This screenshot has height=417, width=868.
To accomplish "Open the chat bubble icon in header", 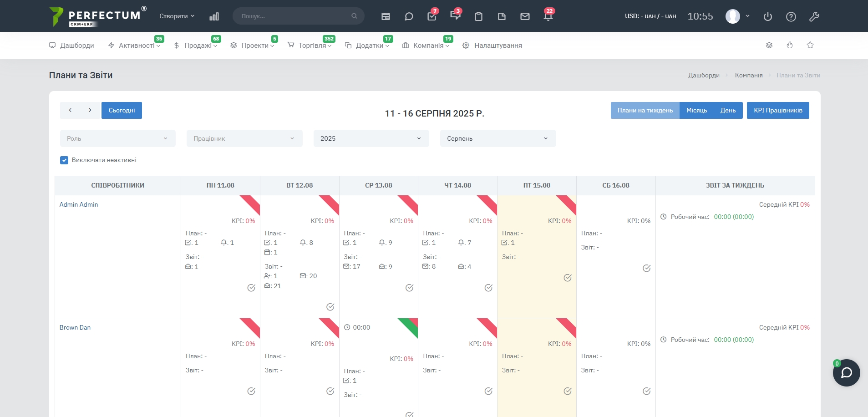I will 409,16.
